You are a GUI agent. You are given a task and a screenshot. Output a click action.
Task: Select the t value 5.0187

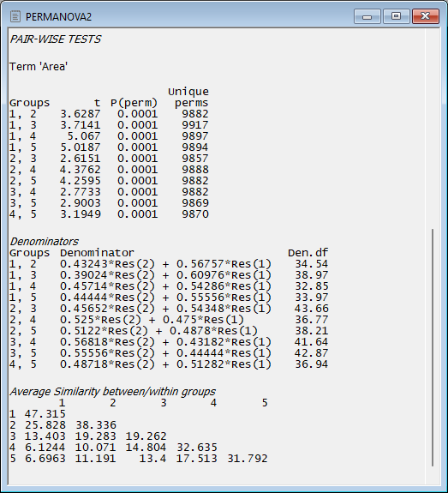(81, 147)
